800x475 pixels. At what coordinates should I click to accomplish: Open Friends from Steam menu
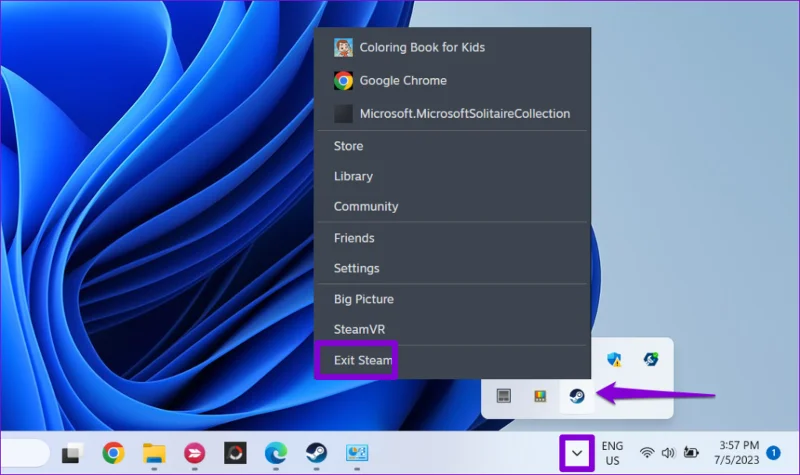tap(452, 238)
